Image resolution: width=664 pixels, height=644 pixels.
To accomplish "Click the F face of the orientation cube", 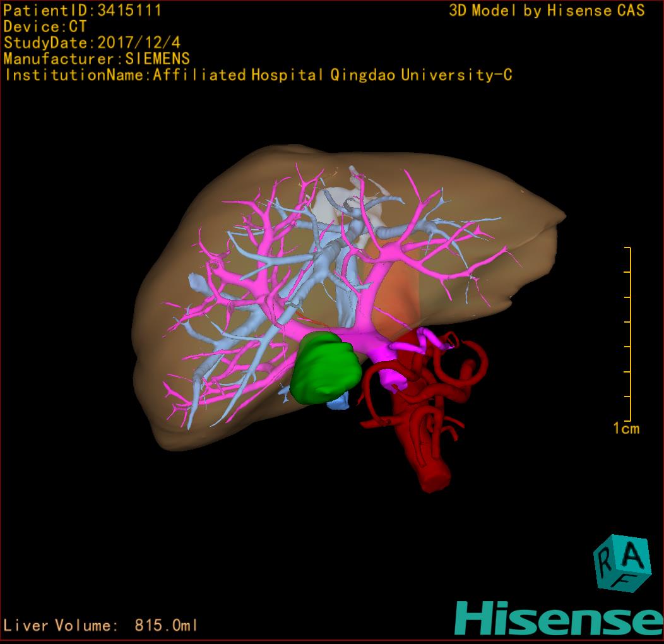I will click(x=622, y=580).
